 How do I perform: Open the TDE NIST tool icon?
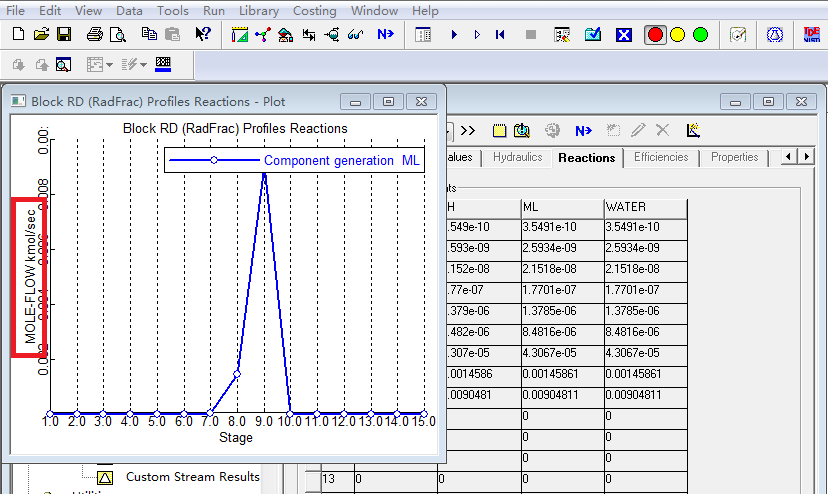(812, 35)
